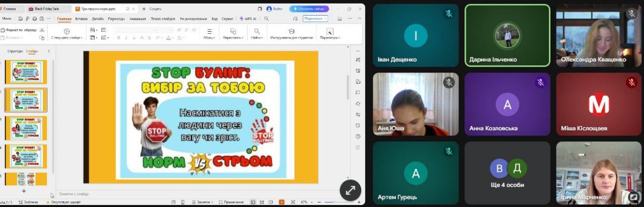Screen dimensions: 644x207
Task: Click the 'С текущего слайда' slideshow play icon
Action: pyautogui.click(x=67, y=31)
